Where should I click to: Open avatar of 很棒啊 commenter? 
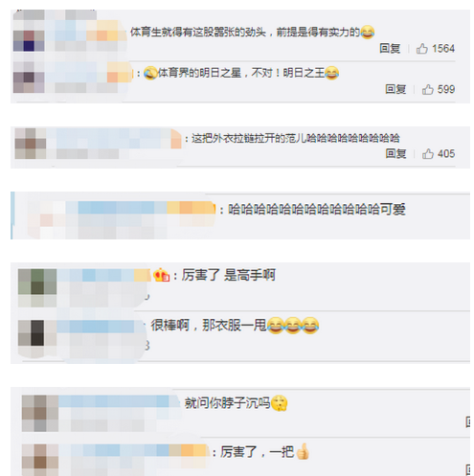click(37, 339)
